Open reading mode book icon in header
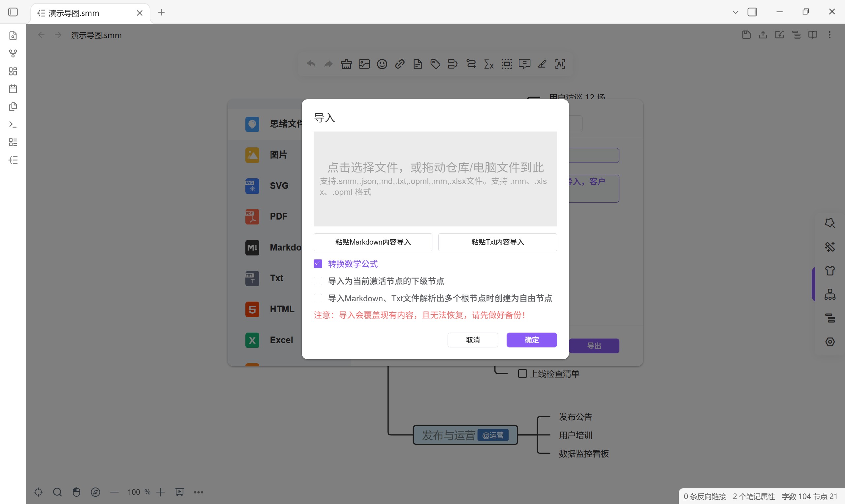Screen dimensions: 845x504 click(x=813, y=35)
